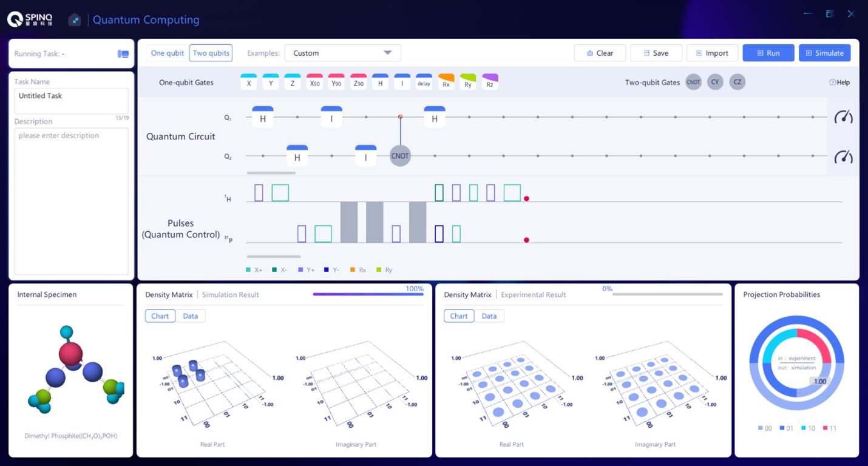Select the CNOT gate placed on Q2 line
Image resolution: width=868 pixels, height=466 pixels.
pos(400,156)
